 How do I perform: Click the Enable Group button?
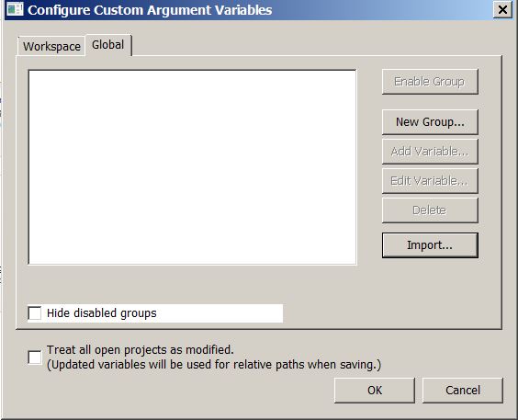430,82
